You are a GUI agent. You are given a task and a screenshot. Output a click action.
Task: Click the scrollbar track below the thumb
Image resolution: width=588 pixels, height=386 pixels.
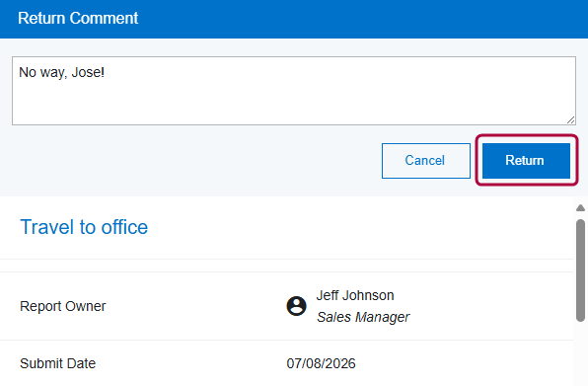(x=580, y=352)
